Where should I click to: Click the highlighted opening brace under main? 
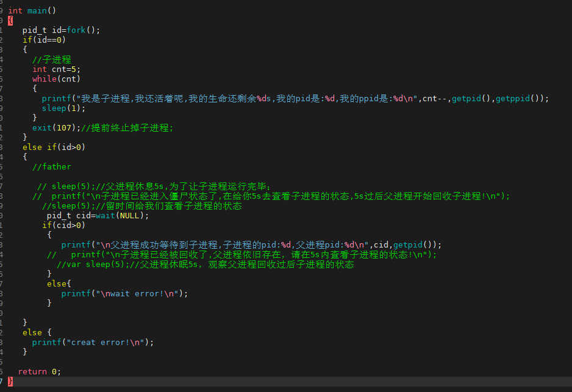pos(10,20)
